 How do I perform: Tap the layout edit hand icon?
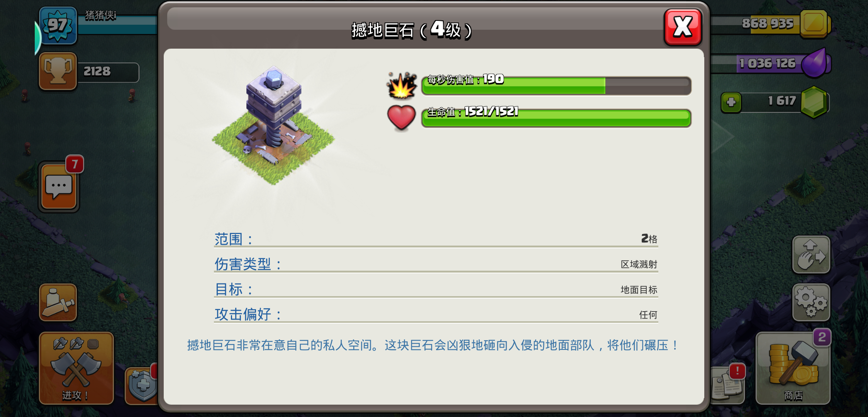click(811, 255)
